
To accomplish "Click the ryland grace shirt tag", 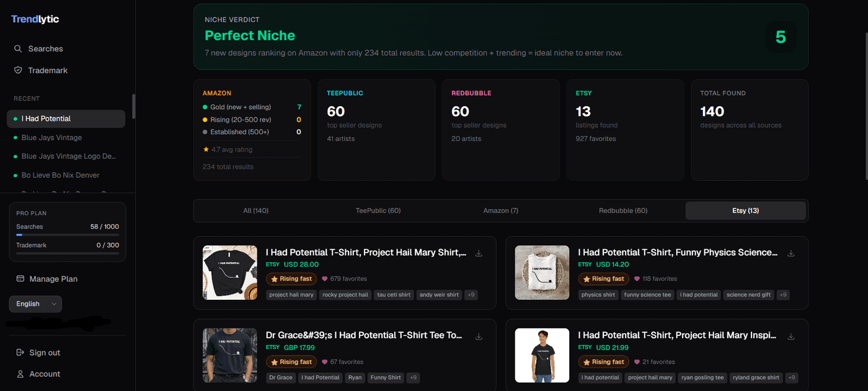I will point(756,377).
